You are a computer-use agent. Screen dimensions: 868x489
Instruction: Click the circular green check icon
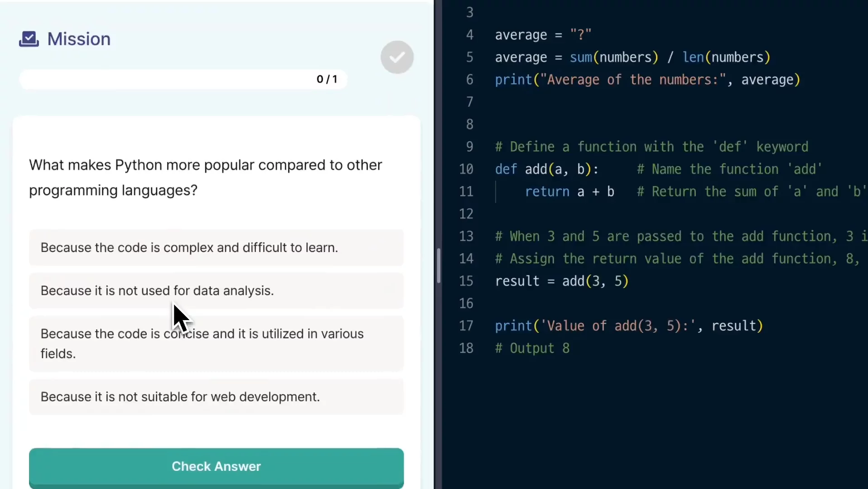point(397,57)
